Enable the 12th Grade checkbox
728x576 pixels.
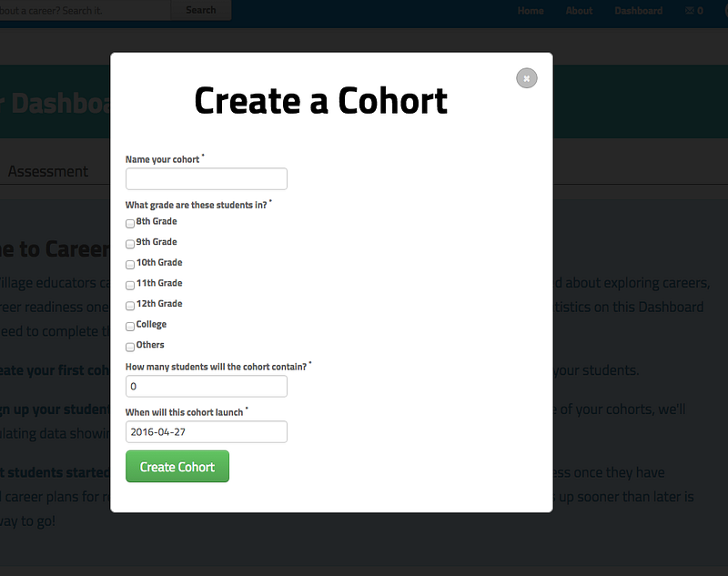pos(130,306)
